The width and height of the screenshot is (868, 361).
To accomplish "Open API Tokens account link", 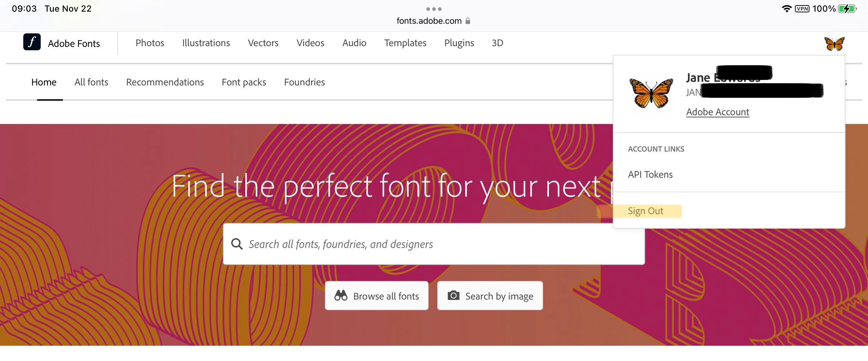I will click(650, 175).
